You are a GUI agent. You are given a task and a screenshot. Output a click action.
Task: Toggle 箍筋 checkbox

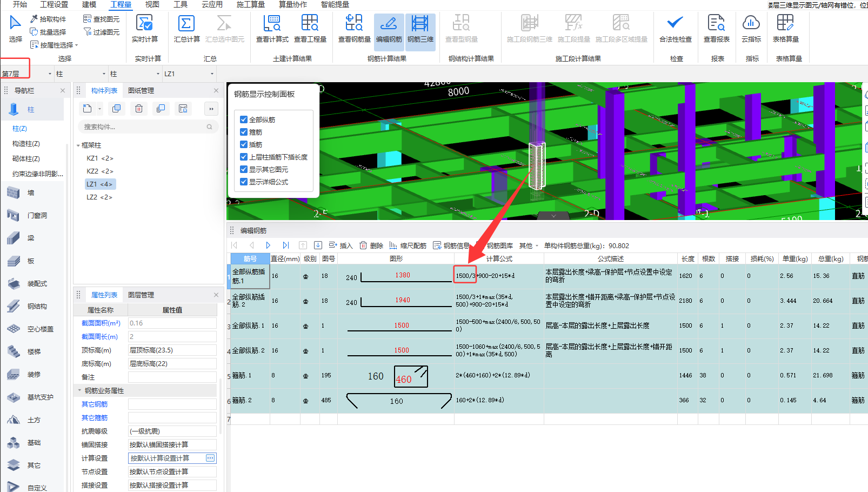[x=244, y=132]
